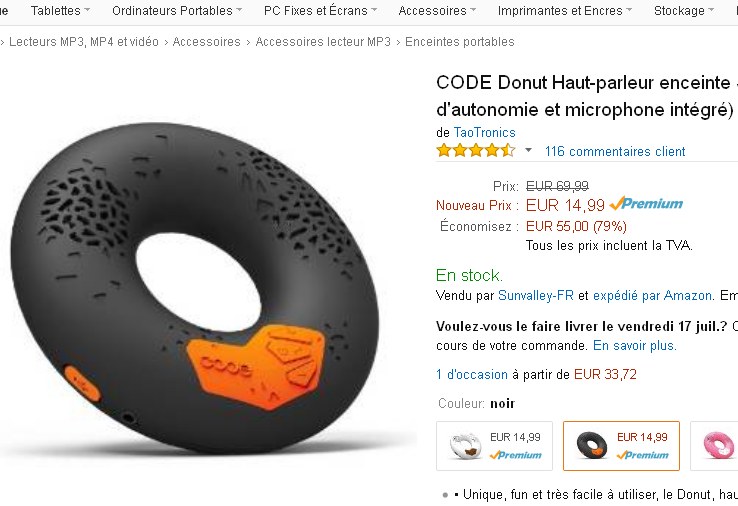The width and height of the screenshot is (738, 506).
Task: Expand Imprimantes et Encres menu
Action: (x=565, y=10)
